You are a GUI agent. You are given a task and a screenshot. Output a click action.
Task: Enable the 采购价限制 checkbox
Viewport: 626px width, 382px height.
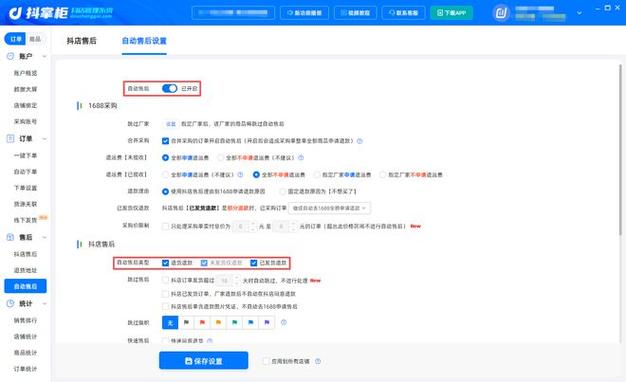point(165,226)
